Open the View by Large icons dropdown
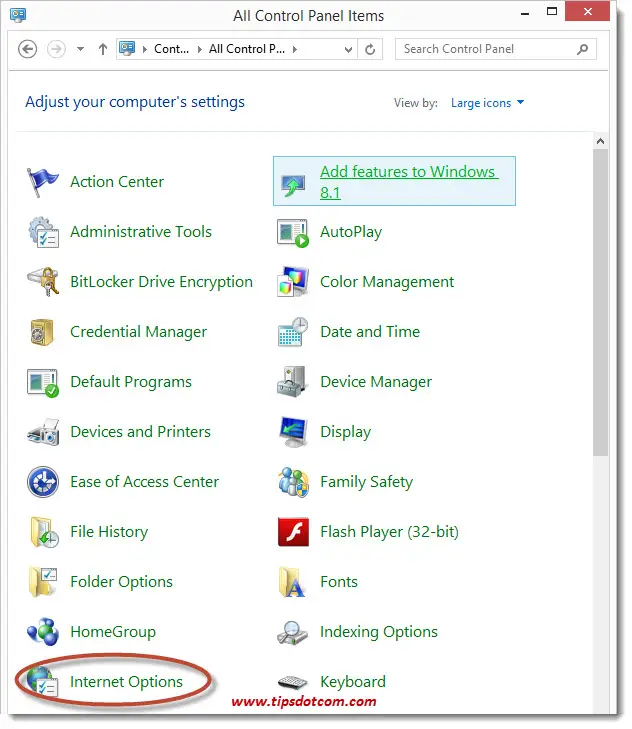Viewport: 632px width, 729px height. pyautogui.click(x=487, y=103)
